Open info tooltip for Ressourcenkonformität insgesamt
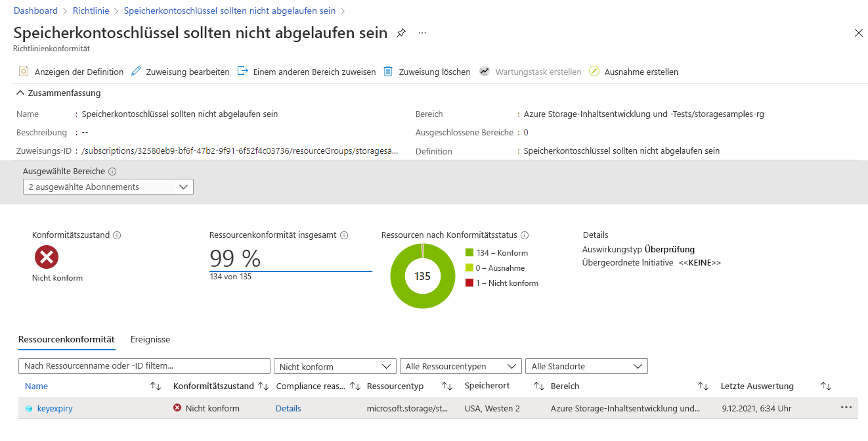This screenshot has height=441, width=868. pos(344,235)
